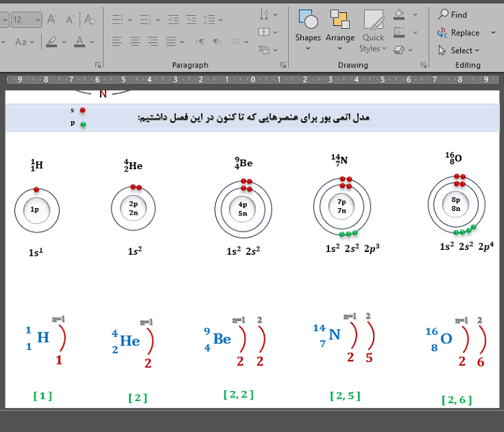Open the Change Case Aa menu
Screen dimensions: 504x432
(x=24, y=42)
